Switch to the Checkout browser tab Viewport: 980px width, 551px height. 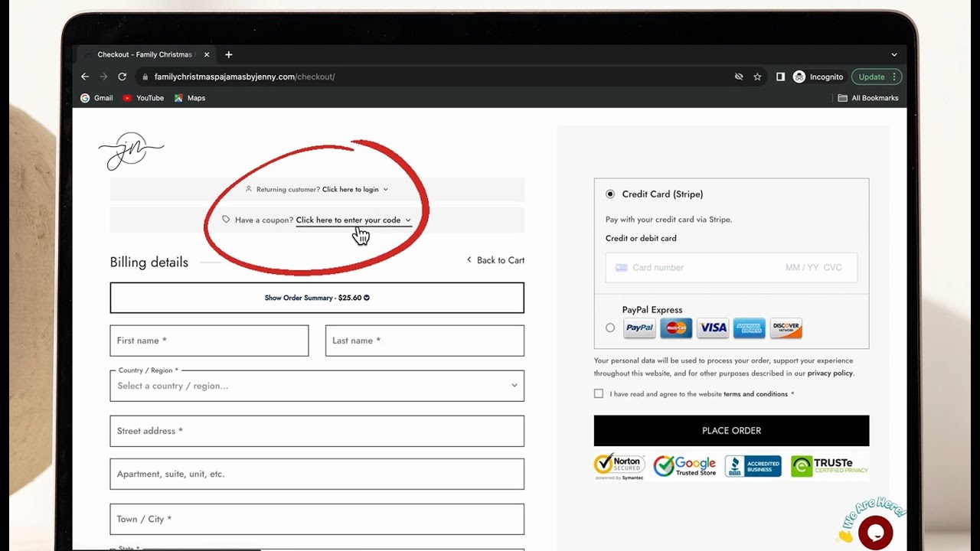147,54
